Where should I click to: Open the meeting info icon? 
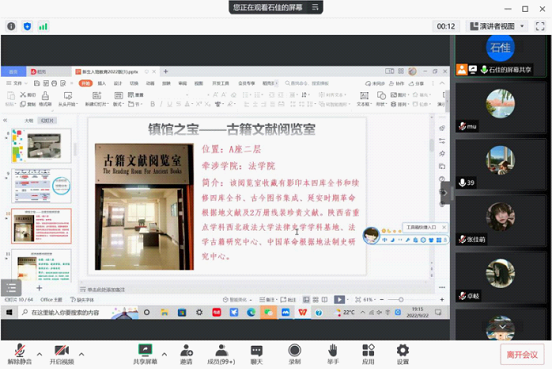tap(11, 26)
